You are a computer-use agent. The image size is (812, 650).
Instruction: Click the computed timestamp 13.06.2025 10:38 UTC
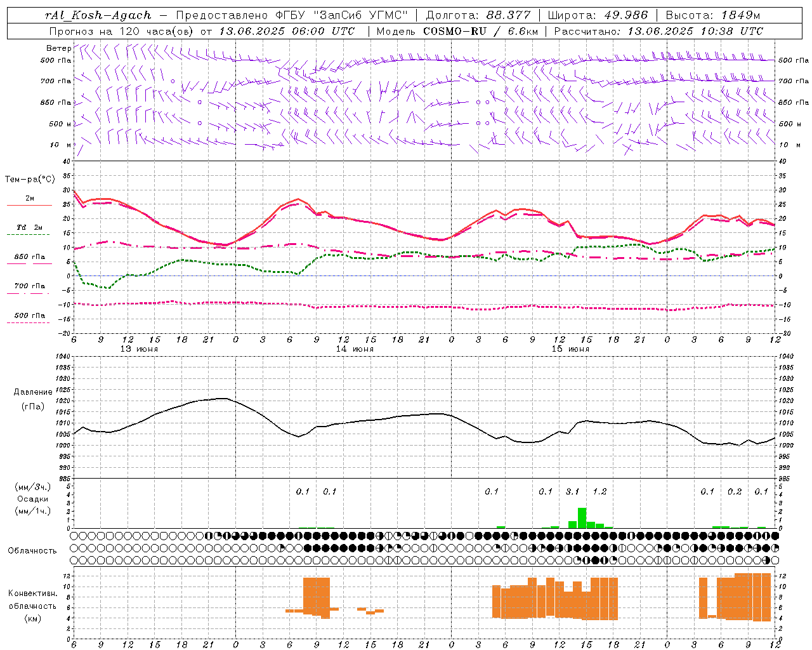click(695, 31)
